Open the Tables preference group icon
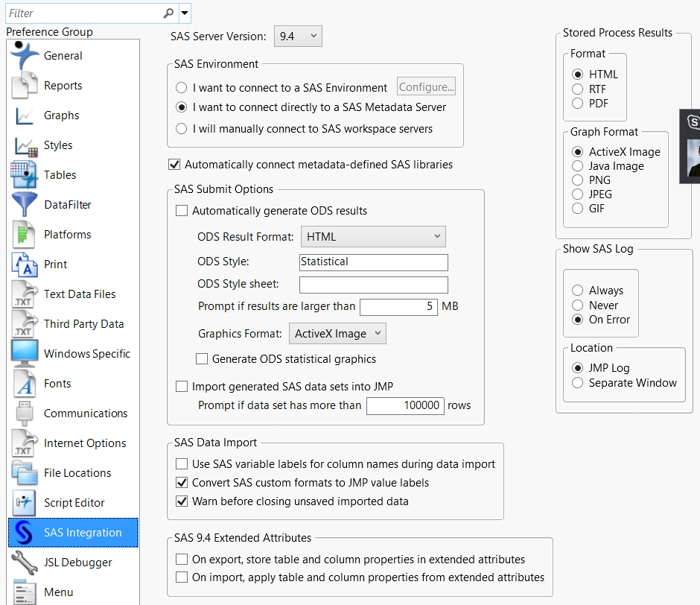The width and height of the screenshot is (700, 605). pyautogui.click(x=25, y=175)
